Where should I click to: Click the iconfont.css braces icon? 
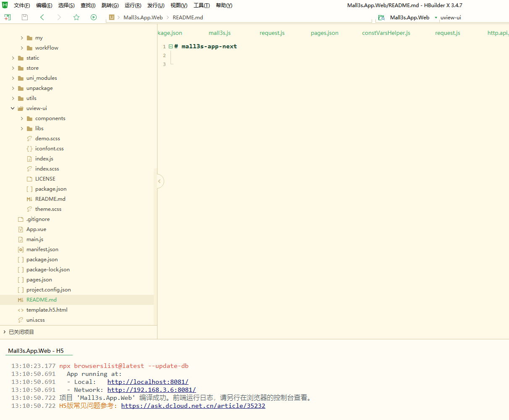[x=29, y=149]
